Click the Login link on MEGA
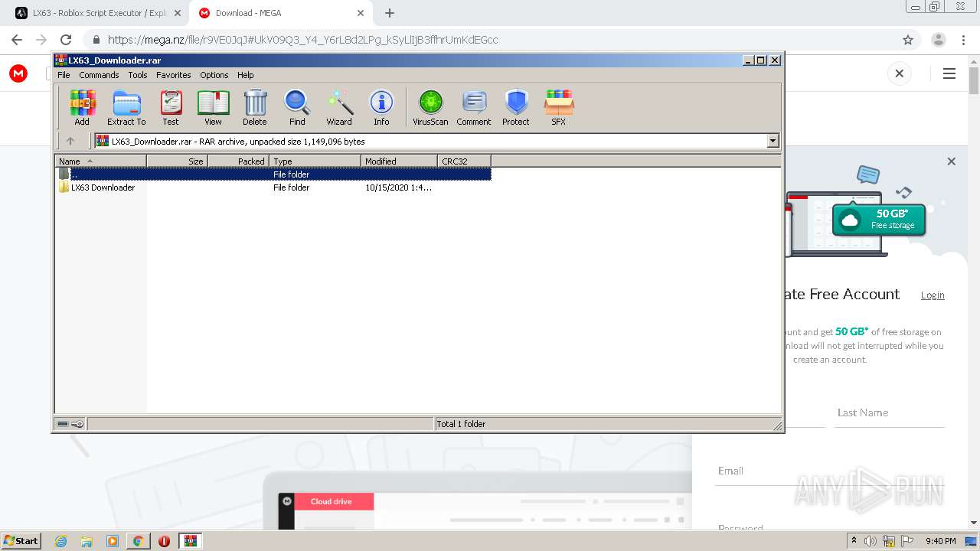The image size is (980, 551). 933,295
